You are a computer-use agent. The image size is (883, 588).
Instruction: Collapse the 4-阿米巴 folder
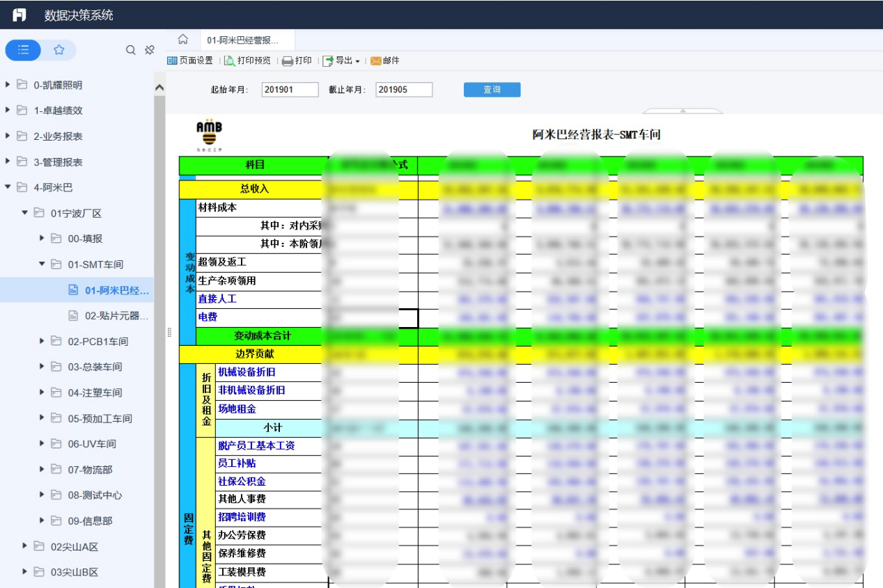pyautogui.click(x=8, y=187)
